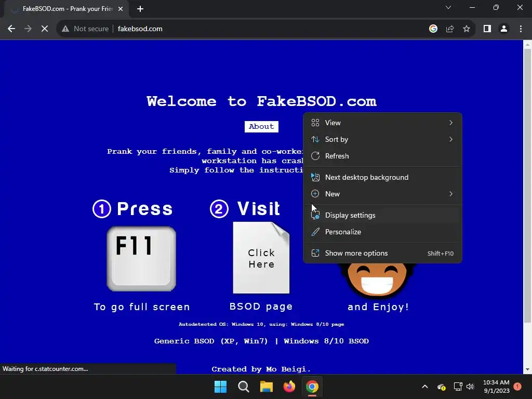
Task: Click the 'Click Here' page icon
Action: pyautogui.click(x=261, y=258)
